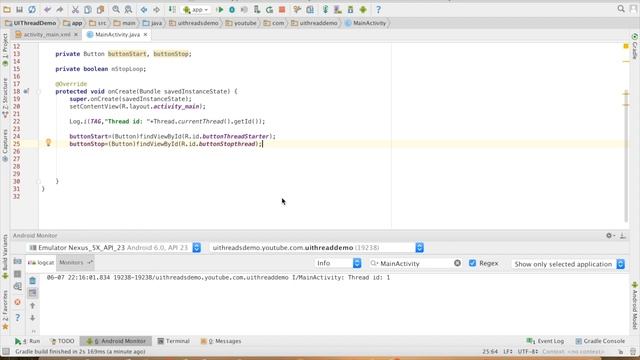This screenshot has height=360, width=640.
Task: Open the TODO tool window
Action: 62,341
